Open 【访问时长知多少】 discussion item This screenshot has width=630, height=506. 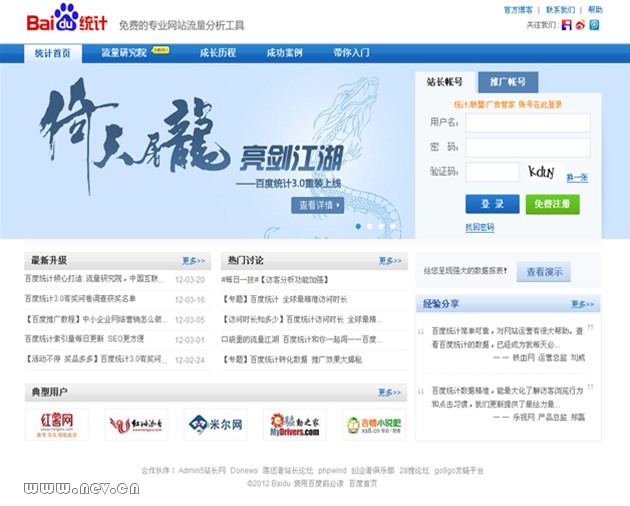[x=301, y=320]
